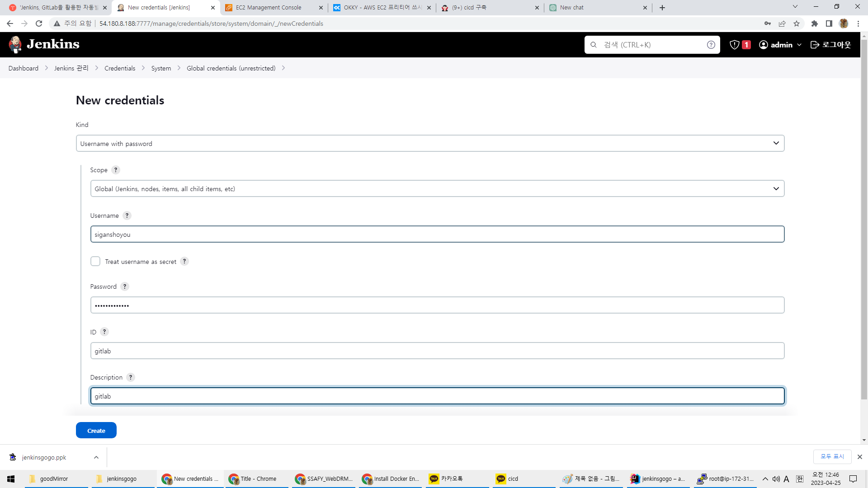Enable Treat username as secret checkbox
Viewport: 868px width, 488px height.
[x=95, y=261]
